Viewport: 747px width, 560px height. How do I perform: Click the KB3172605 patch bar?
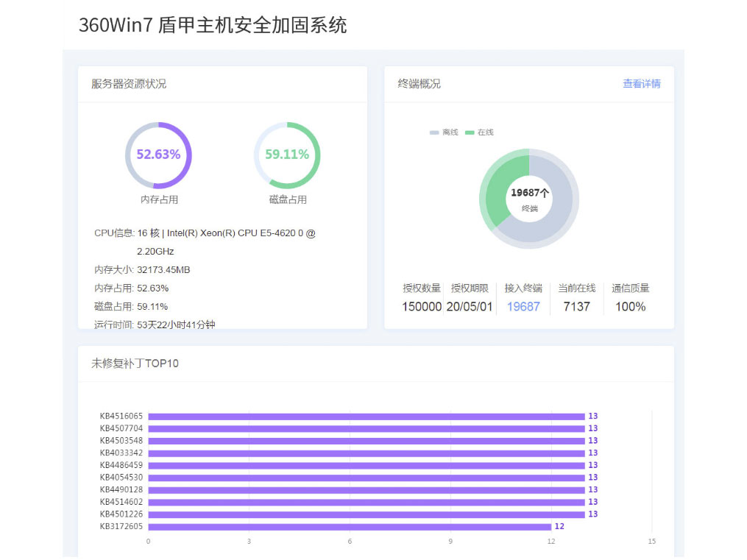350,527
